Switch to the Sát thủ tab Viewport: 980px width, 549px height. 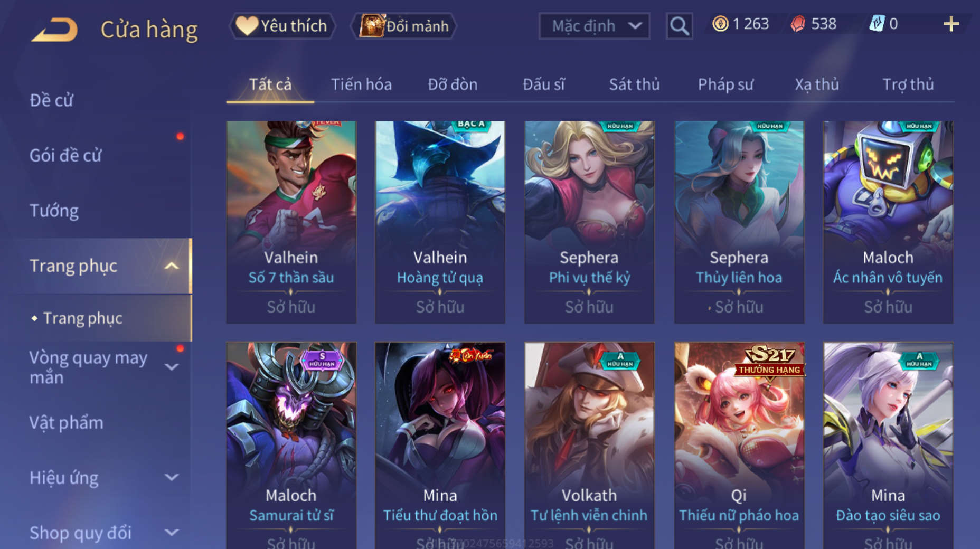[634, 84]
